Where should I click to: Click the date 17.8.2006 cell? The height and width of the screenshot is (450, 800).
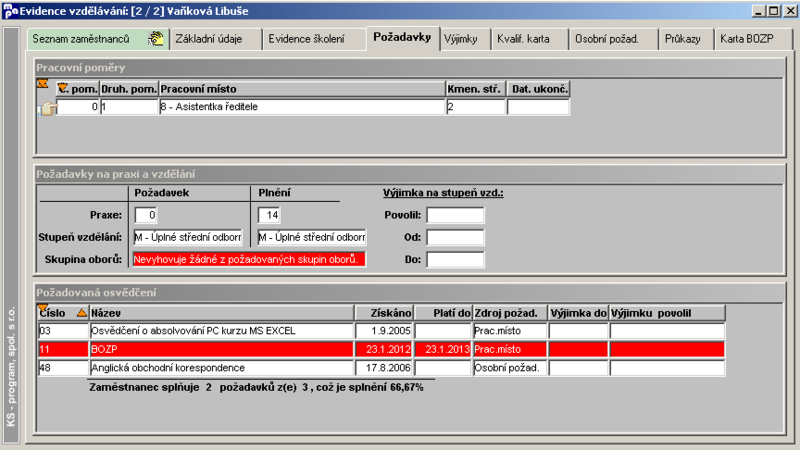click(x=384, y=368)
